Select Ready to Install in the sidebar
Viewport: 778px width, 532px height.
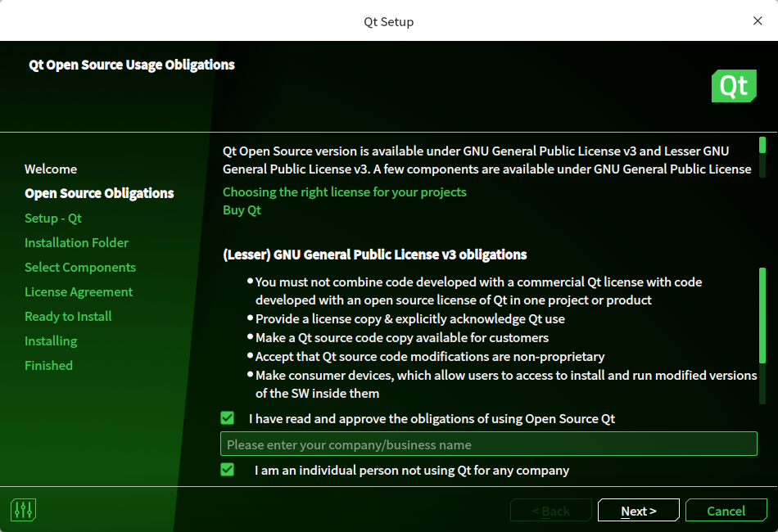(x=68, y=316)
